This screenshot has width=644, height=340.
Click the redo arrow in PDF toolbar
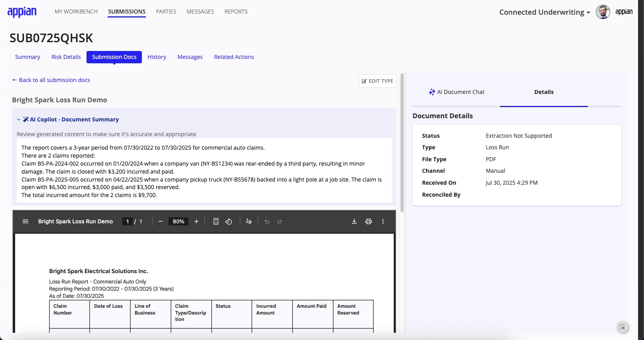pyautogui.click(x=280, y=221)
